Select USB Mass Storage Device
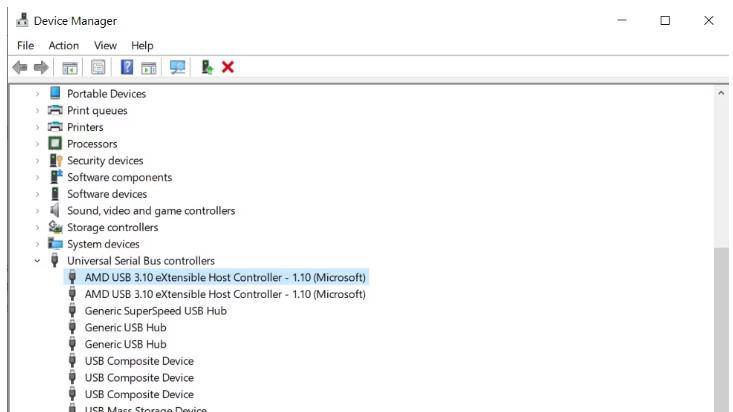 pos(145,409)
